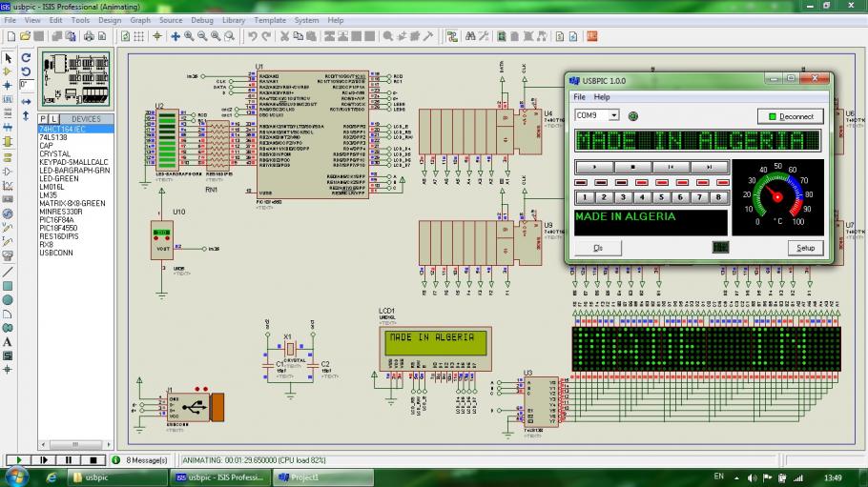Click the Setup button in USBPIC
This screenshot has width=868, height=487.
[x=806, y=248]
